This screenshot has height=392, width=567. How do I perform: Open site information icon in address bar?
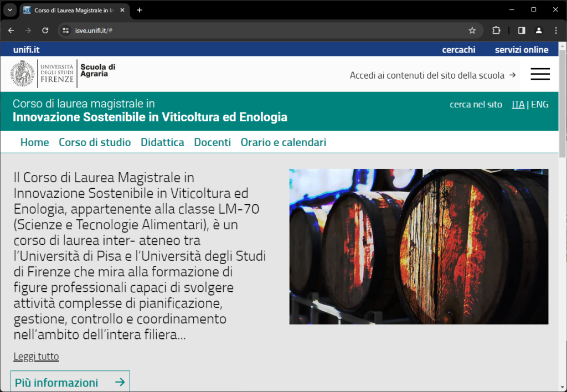pos(65,30)
